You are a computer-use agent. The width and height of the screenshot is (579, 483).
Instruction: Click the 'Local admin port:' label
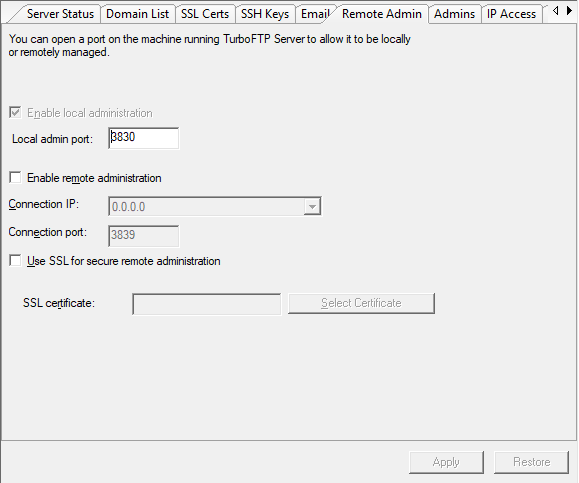coord(52,139)
